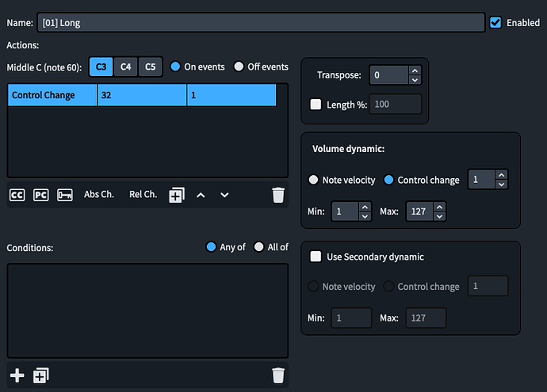This screenshot has width=547, height=392.
Task: Set Middle C to C5
Action: [150, 67]
